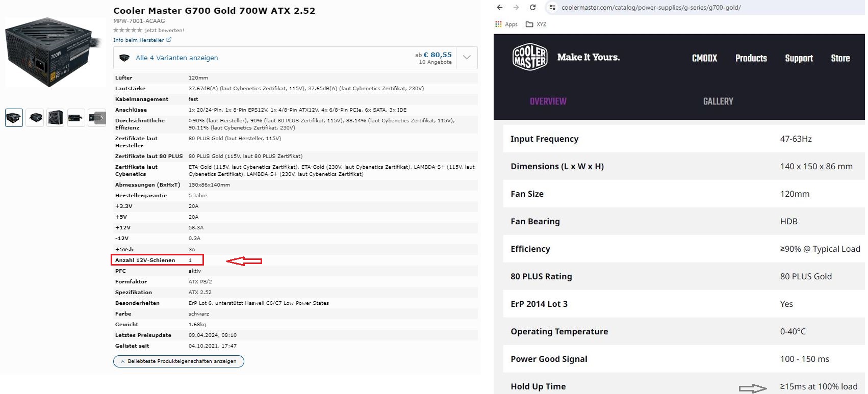Open the main PSU product image
868x394 pixels.
click(x=54, y=52)
